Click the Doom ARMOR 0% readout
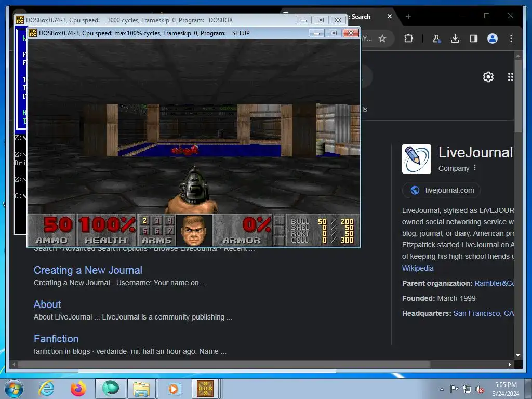 [242, 230]
